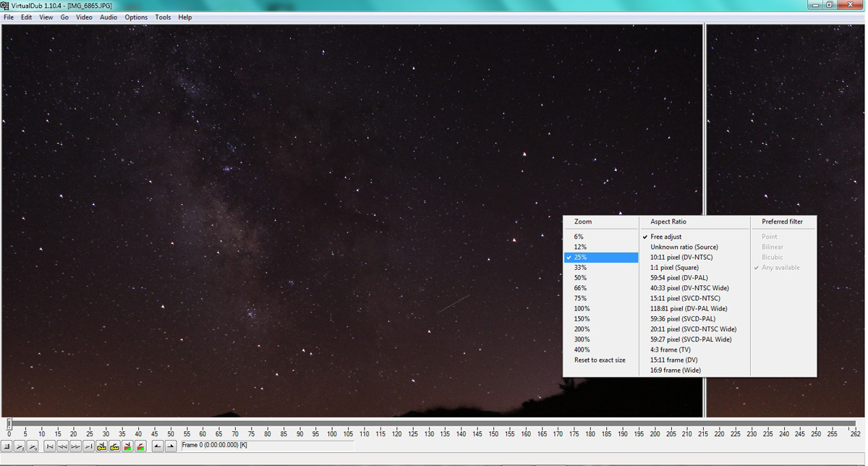Scan forward for a scene change
868x466 pixels.
pos(140,446)
